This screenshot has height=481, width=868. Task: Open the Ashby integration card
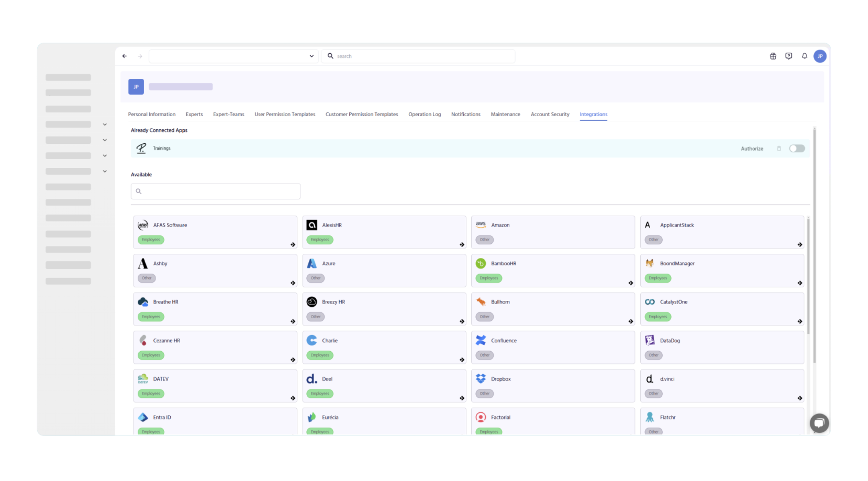pyautogui.click(x=215, y=271)
